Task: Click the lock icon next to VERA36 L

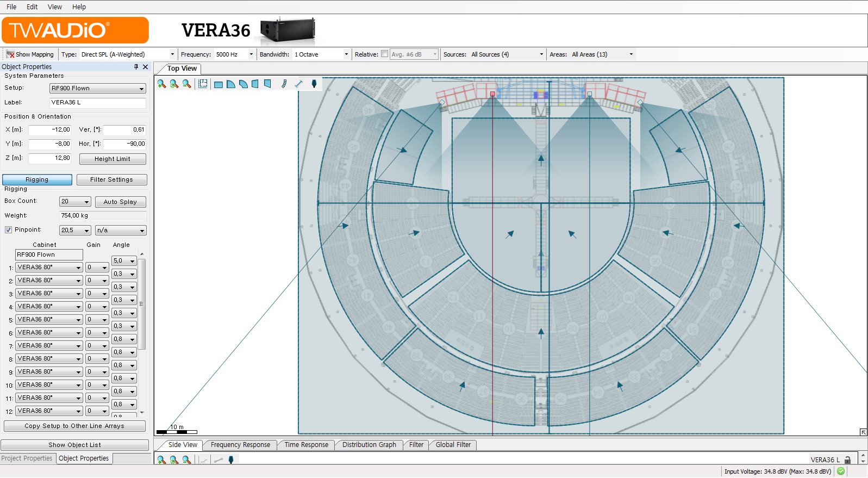Action: point(847,460)
